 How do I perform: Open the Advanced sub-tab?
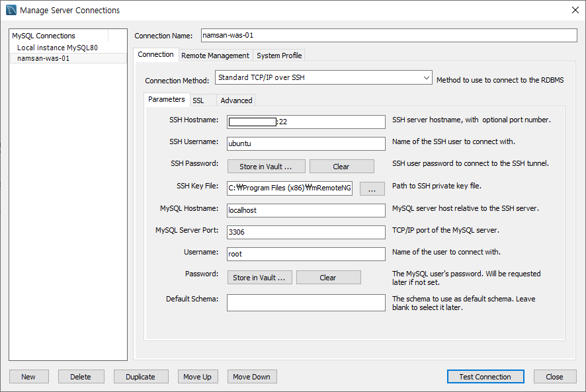236,100
